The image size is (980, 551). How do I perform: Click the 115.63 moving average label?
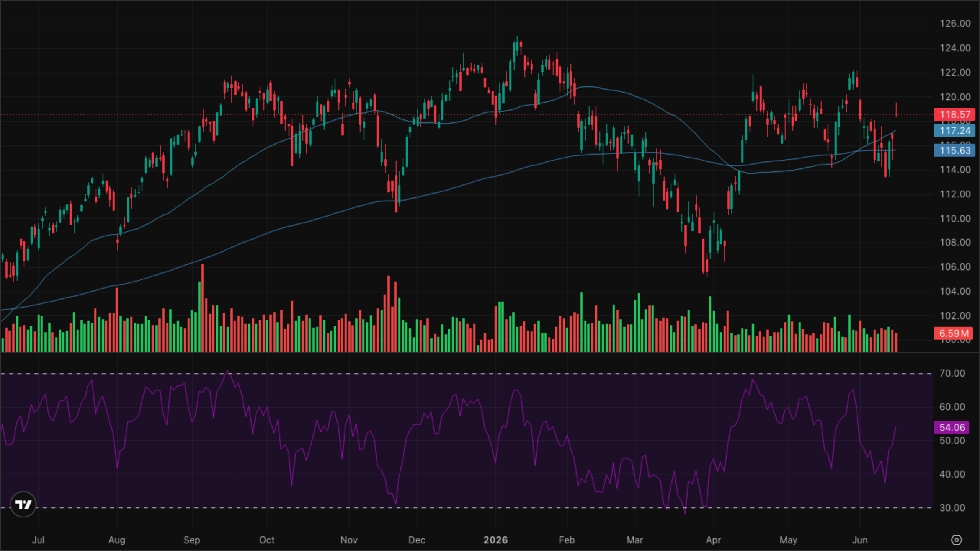(955, 150)
